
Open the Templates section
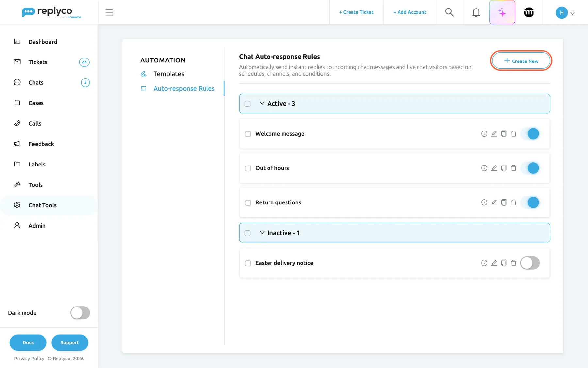click(x=169, y=74)
